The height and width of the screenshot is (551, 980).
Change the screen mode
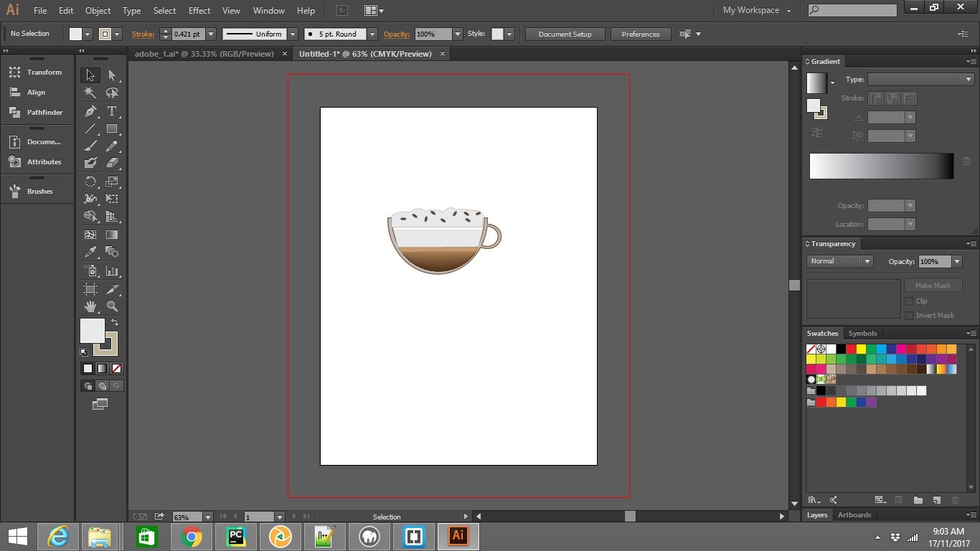100,405
